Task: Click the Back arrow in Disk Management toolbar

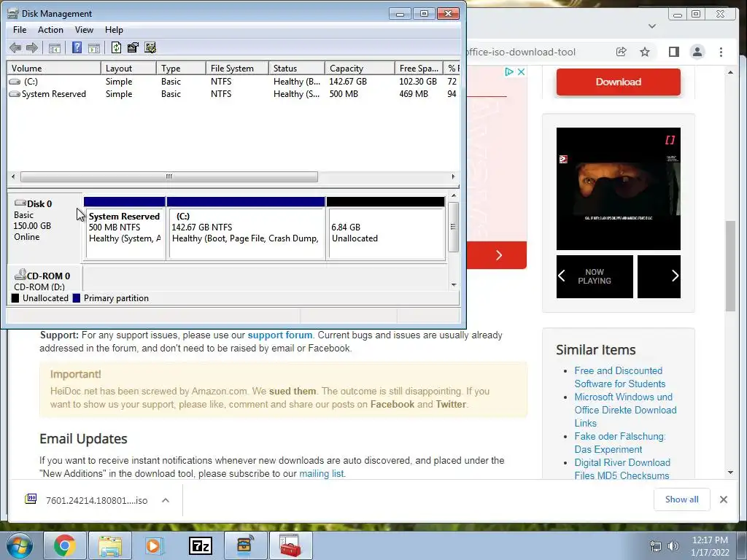Action: 15,47
